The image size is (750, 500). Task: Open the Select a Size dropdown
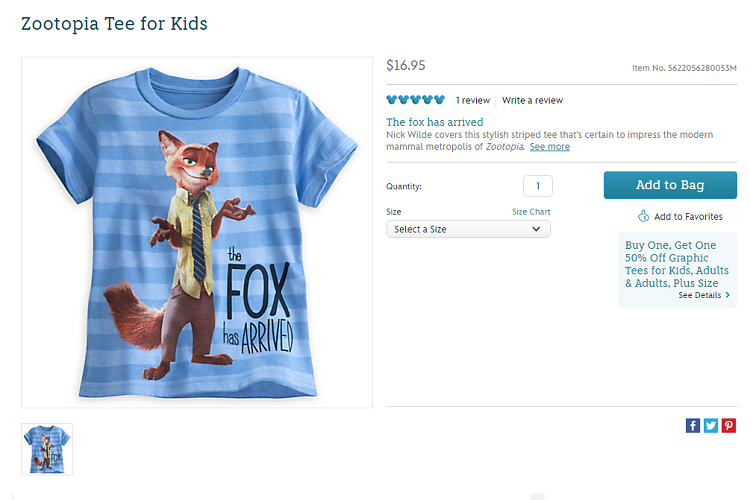(468, 229)
